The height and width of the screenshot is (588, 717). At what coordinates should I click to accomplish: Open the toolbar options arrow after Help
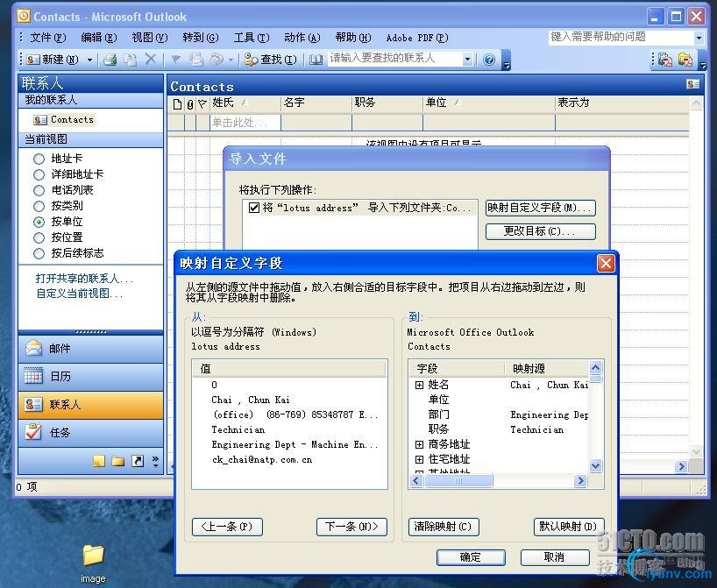[x=507, y=60]
